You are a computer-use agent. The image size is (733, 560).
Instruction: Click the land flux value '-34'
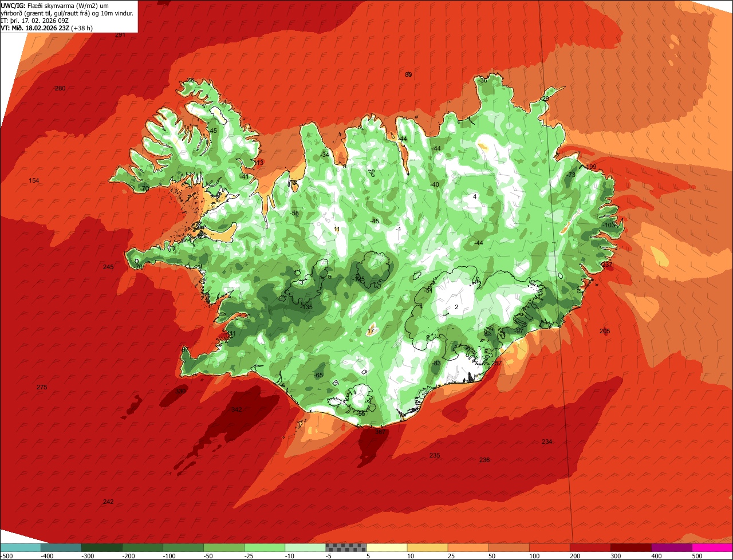(x=325, y=155)
